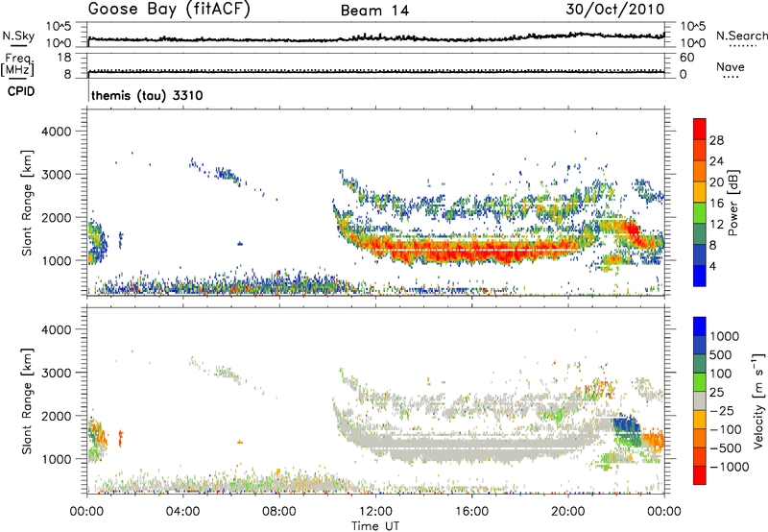
Task: Click the '16' label on power color bar
Action: coord(716,204)
